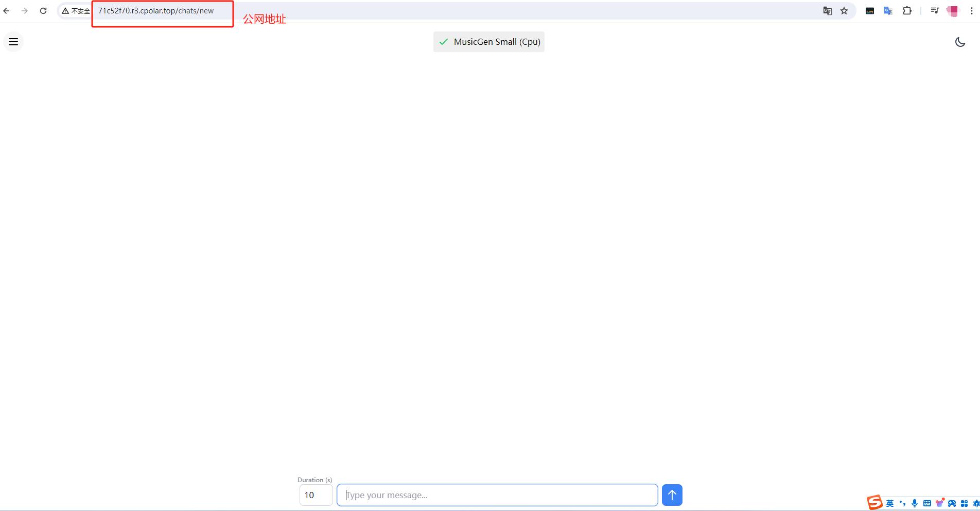Bookmark this page with star icon
The height and width of the screenshot is (511, 980).
point(844,11)
